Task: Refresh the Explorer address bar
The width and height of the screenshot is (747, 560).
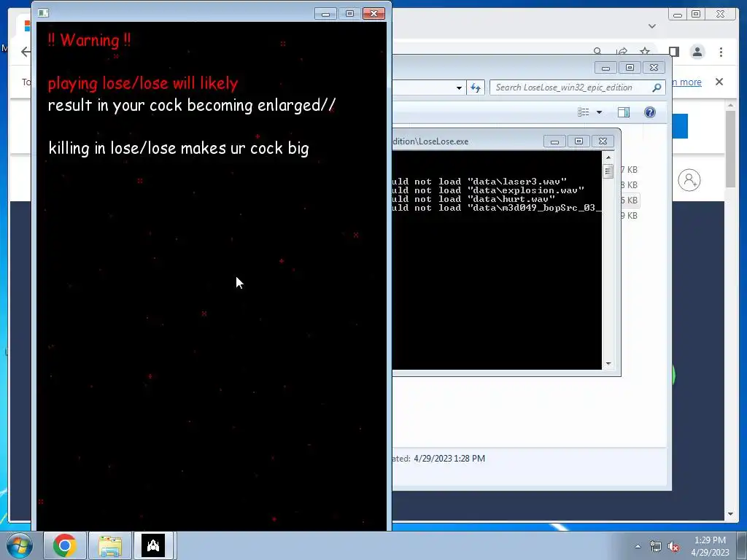Action: (x=476, y=87)
